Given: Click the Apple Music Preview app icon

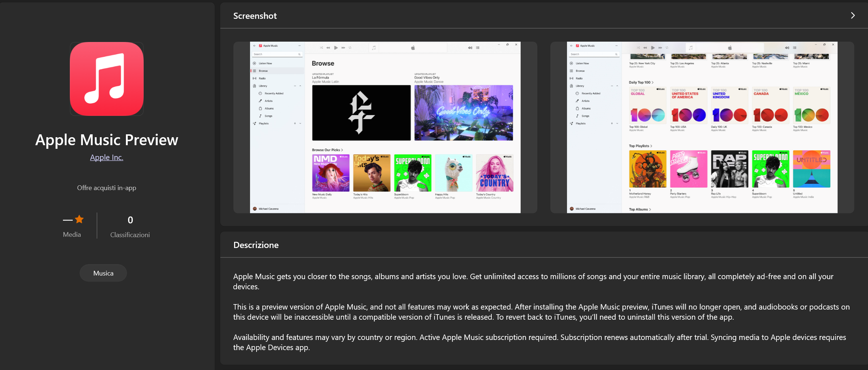Looking at the screenshot, I should coord(107,79).
